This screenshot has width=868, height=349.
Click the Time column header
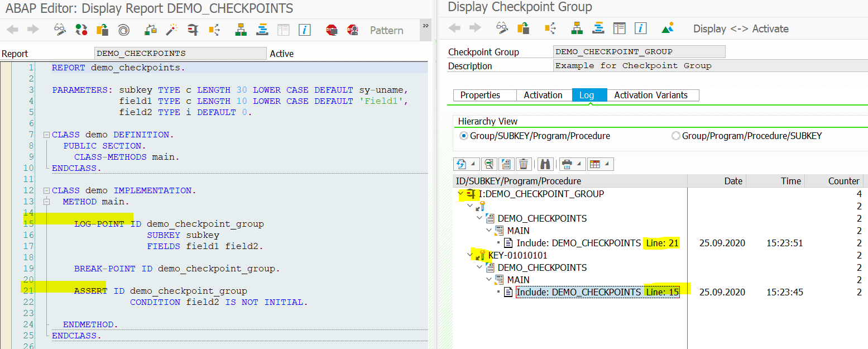[774, 181]
